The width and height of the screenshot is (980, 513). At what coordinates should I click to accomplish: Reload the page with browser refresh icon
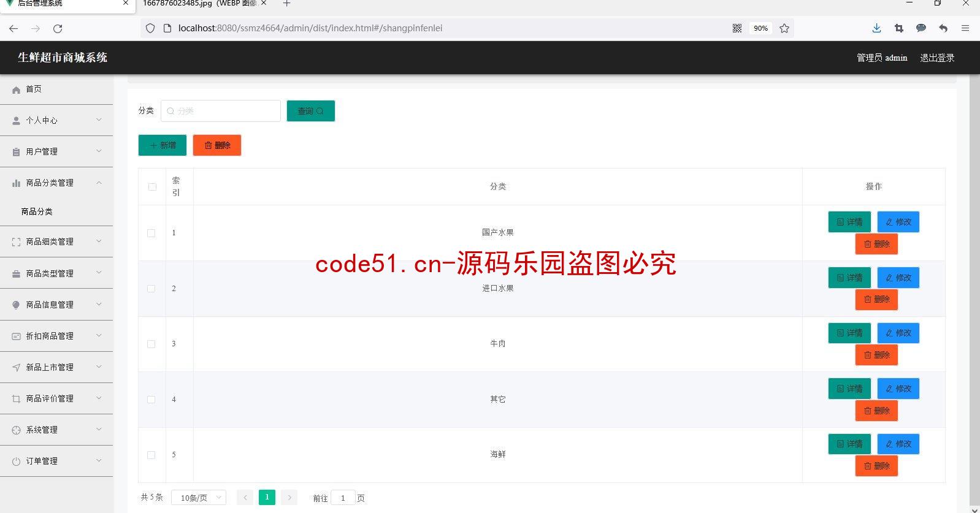tap(58, 28)
